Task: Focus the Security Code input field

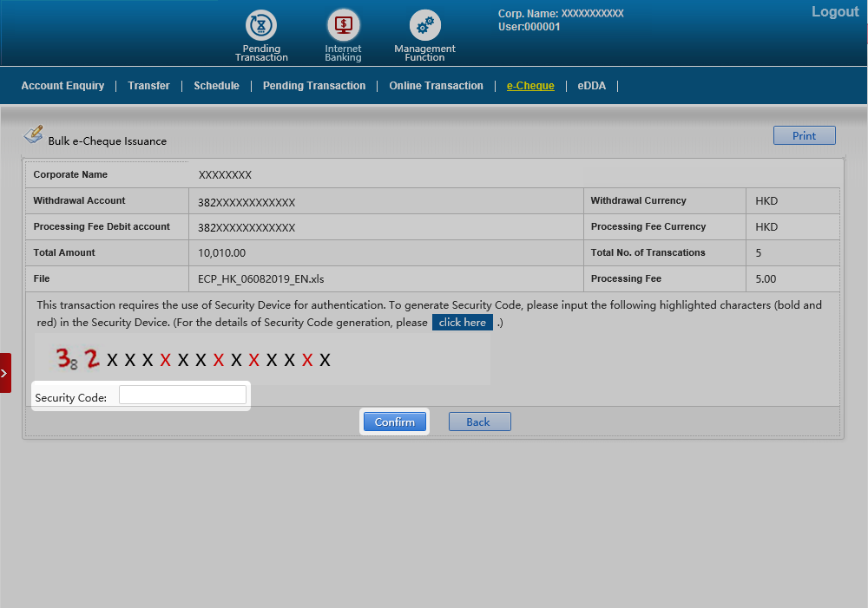Action: [x=182, y=396]
